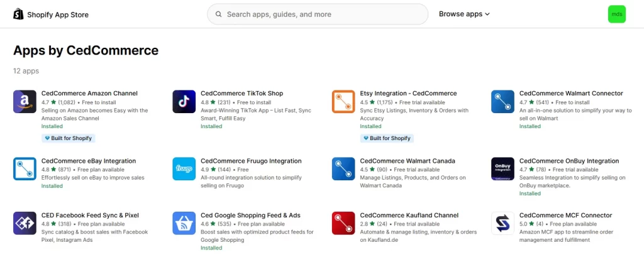Expand the Browse apps dropdown
This screenshot has width=644, height=255.
tap(464, 14)
